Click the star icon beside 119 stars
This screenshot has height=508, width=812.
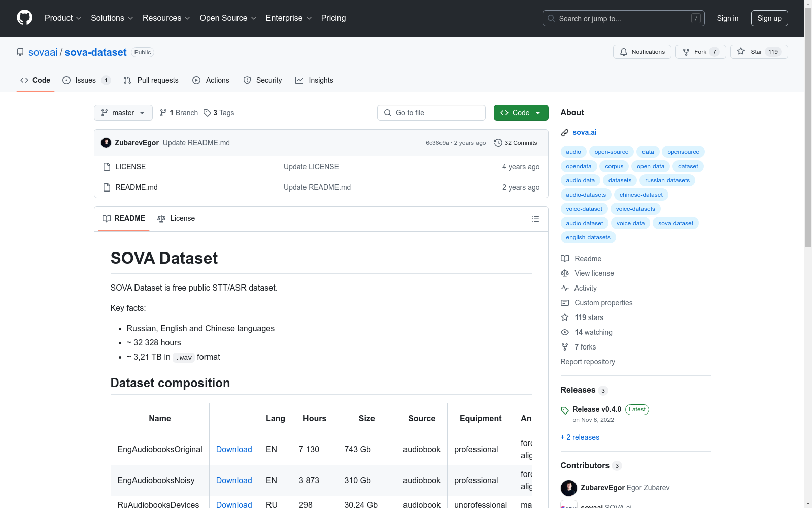point(565,317)
